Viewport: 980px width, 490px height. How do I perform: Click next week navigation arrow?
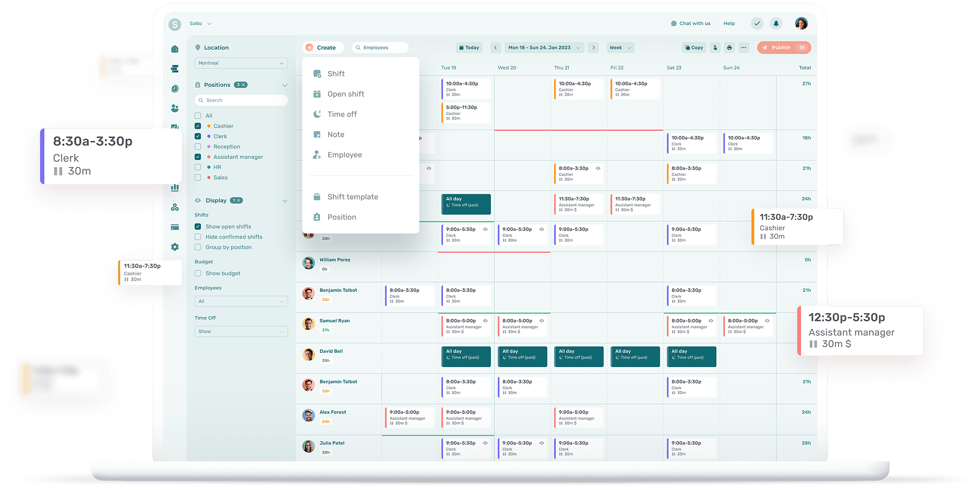click(x=594, y=47)
